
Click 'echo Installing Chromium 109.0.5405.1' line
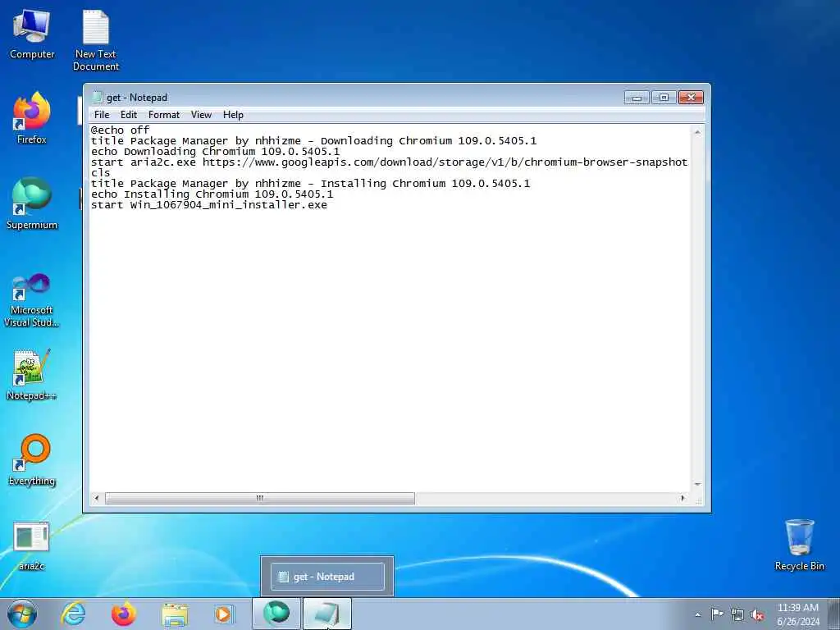tap(212, 194)
